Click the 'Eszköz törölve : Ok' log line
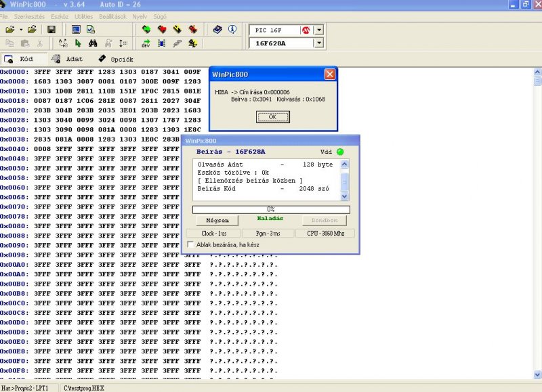 [x=233, y=173]
